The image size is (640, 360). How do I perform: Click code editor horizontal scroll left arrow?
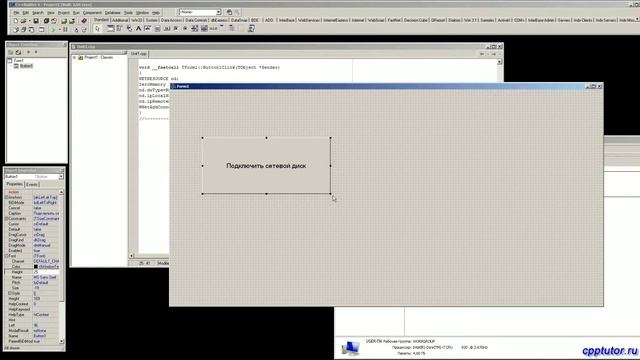[131, 256]
